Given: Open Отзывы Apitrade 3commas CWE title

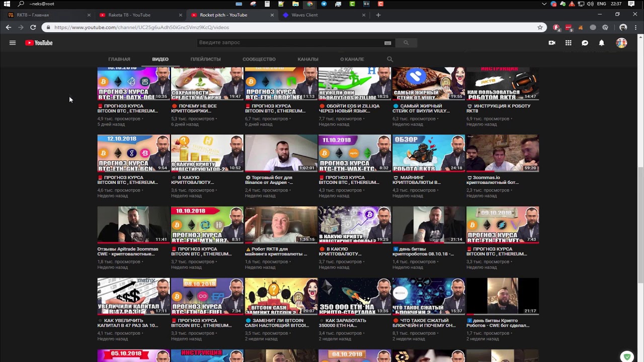Looking at the screenshot, I should coord(128,251).
